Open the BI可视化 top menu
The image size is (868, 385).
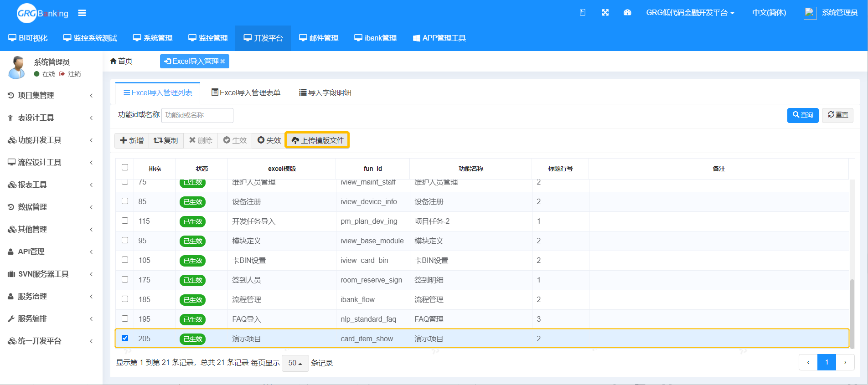[x=28, y=38]
